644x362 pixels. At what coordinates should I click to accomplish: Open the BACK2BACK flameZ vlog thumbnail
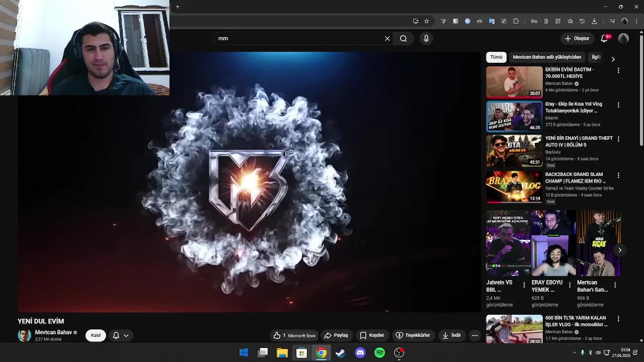514,187
